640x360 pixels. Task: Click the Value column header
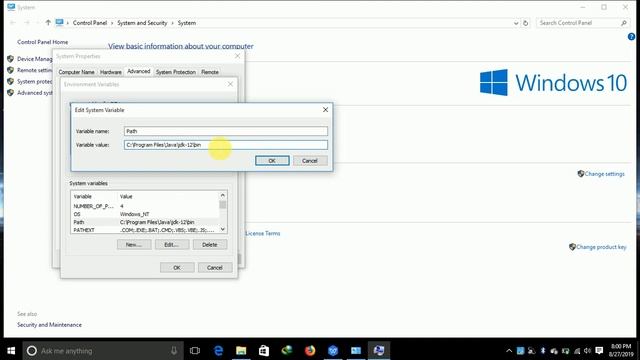point(126,196)
